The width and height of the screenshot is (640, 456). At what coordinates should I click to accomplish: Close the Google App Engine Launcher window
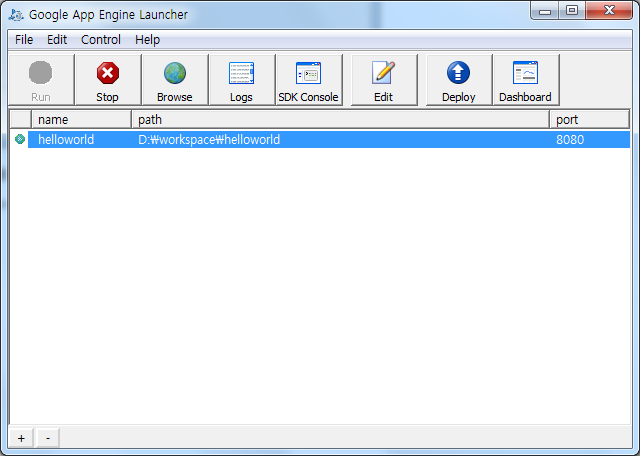click(609, 11)
